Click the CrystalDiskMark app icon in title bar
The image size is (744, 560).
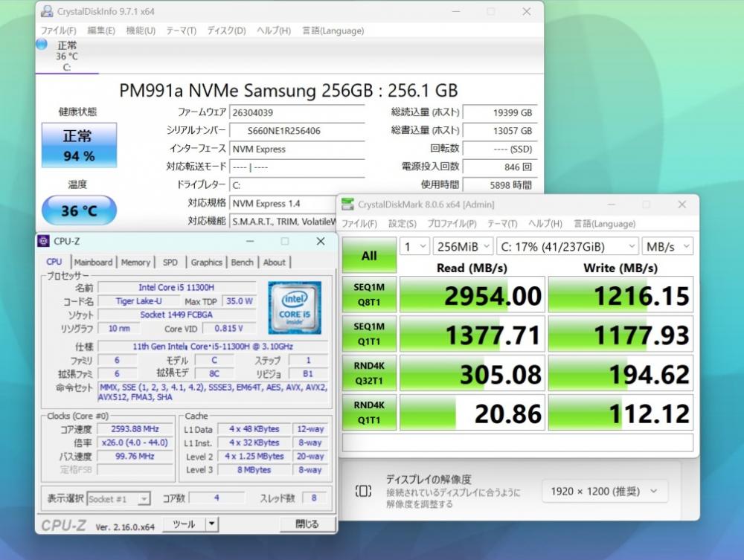coord(347,205)
